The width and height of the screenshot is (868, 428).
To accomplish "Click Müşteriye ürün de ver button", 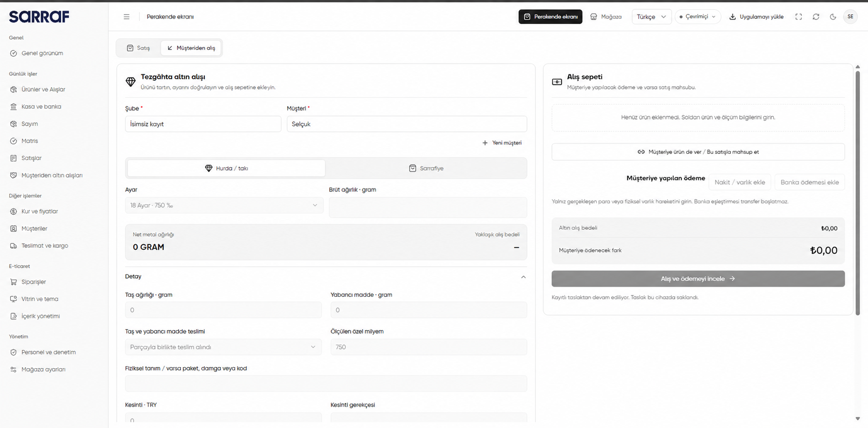I will [x=698, y=152].
